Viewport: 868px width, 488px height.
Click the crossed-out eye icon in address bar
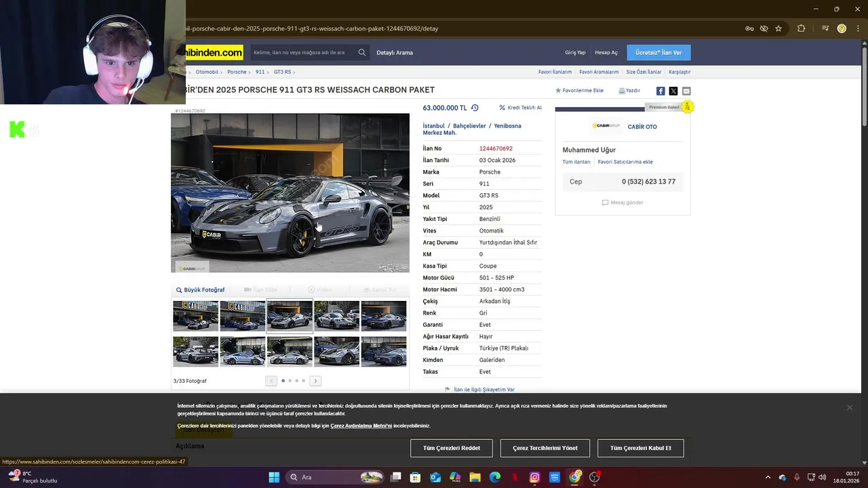pos(764,28)
